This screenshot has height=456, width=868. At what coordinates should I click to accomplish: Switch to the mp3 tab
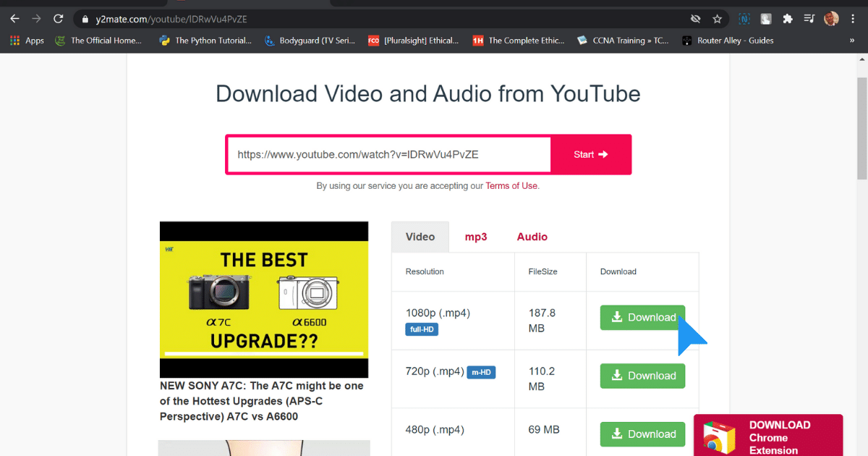[475, 237]
